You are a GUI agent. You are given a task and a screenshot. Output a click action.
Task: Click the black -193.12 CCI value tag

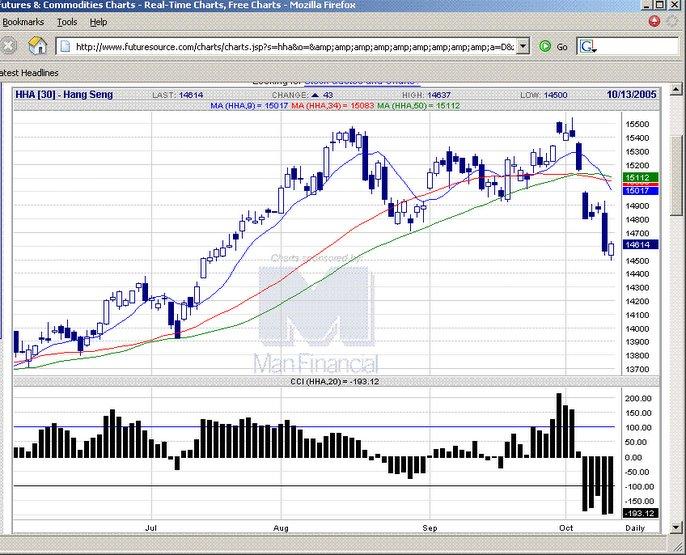(640, 513)
